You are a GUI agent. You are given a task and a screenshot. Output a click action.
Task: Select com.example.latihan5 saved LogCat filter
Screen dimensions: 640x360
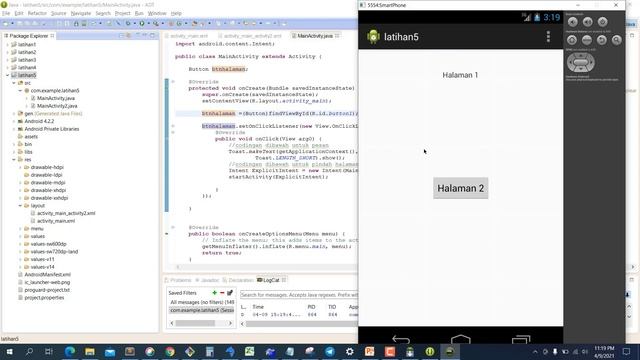pyautogui.click(x=202, y=310)
